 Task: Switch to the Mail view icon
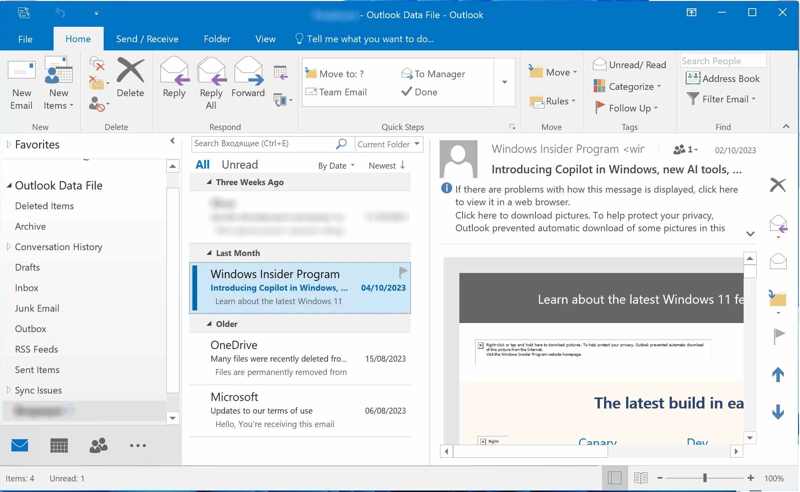pos(20,446)
